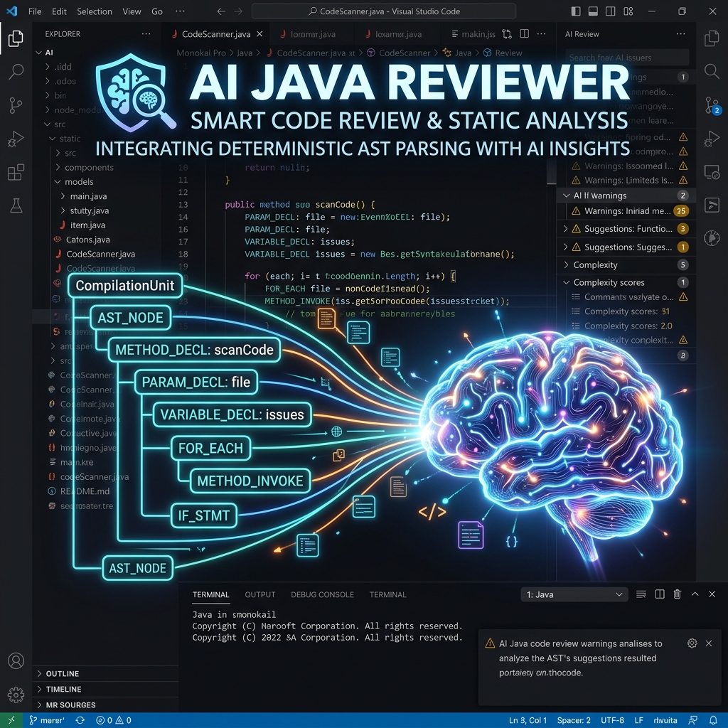Open the right sidebar run and debug icon
Screen dimensions: 728x728
[x=712, y=139]
